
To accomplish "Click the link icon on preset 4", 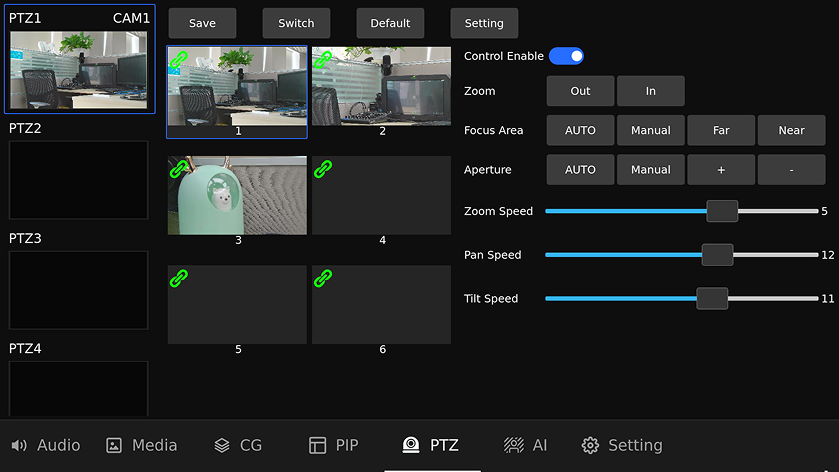I will (x=323, y=169).
